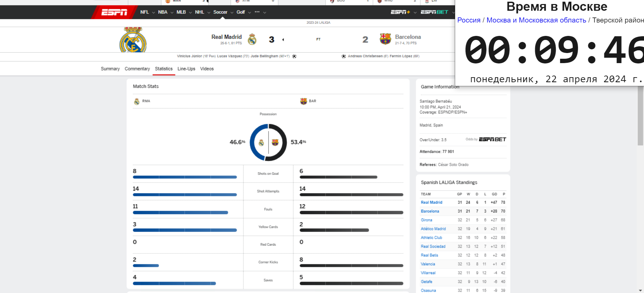The height and width of the screenshot is (293, 644).
Task: Open the ESPN BET logo in navbar
Action: (434, 12)
